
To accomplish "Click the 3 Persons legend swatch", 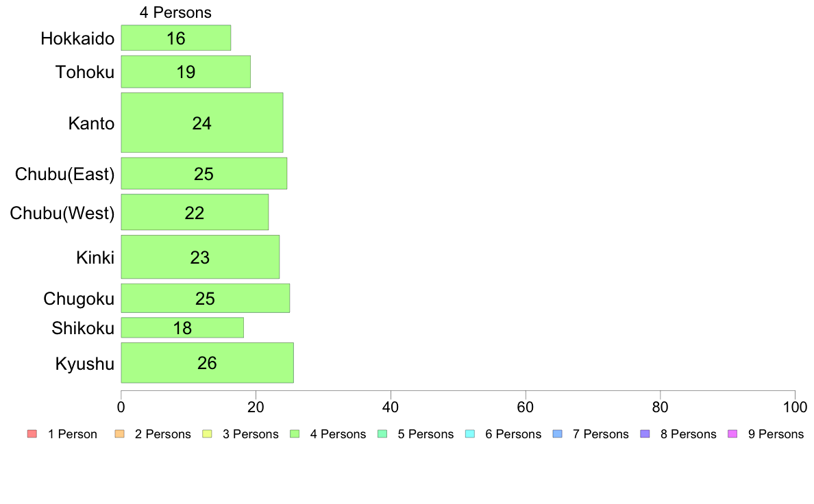I will click(207, 434).
